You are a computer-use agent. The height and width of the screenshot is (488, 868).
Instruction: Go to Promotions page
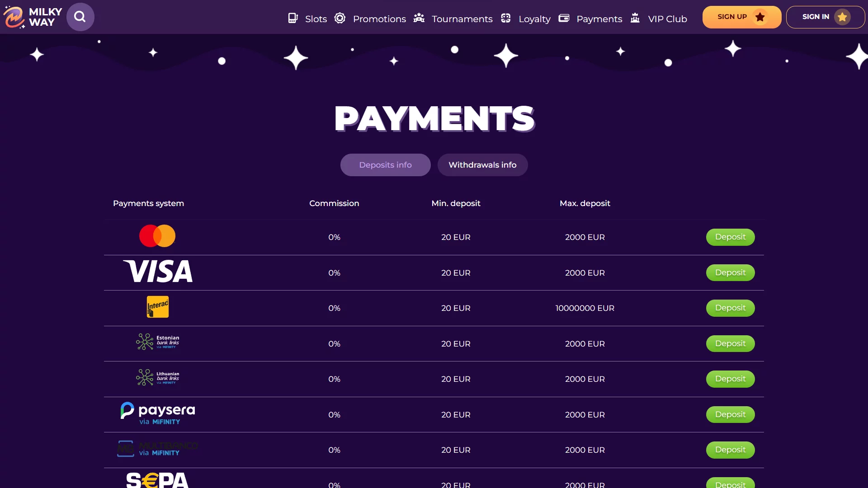click(x=379, y=19)
